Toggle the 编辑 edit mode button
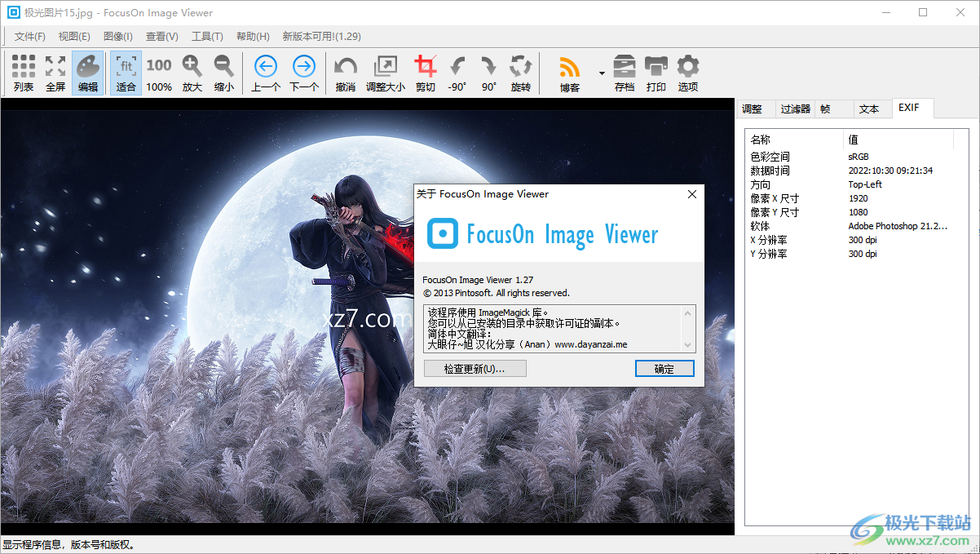The height and width of the screenshot is (554, 980). pyautogui.click(x=88, y=73)
